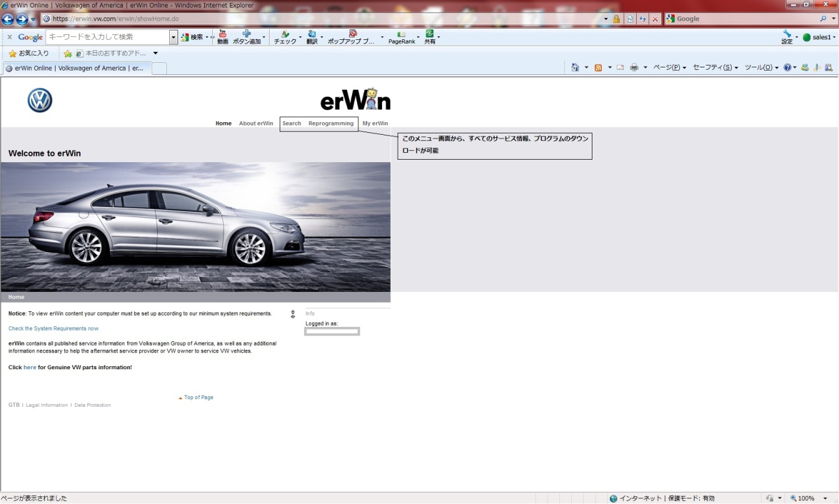
Task: Open the Help question mark icon
Action: click(x=788, y=67)
